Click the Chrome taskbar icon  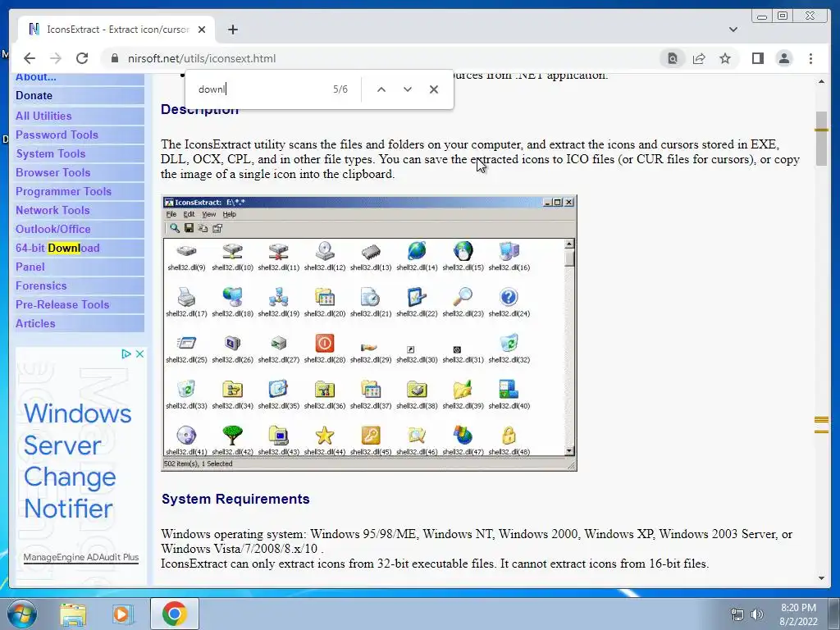click(x=174, y=614)
